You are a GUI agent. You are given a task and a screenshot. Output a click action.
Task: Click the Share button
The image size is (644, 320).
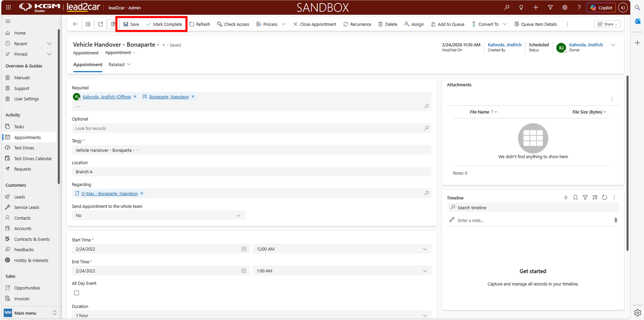[608, 24]
